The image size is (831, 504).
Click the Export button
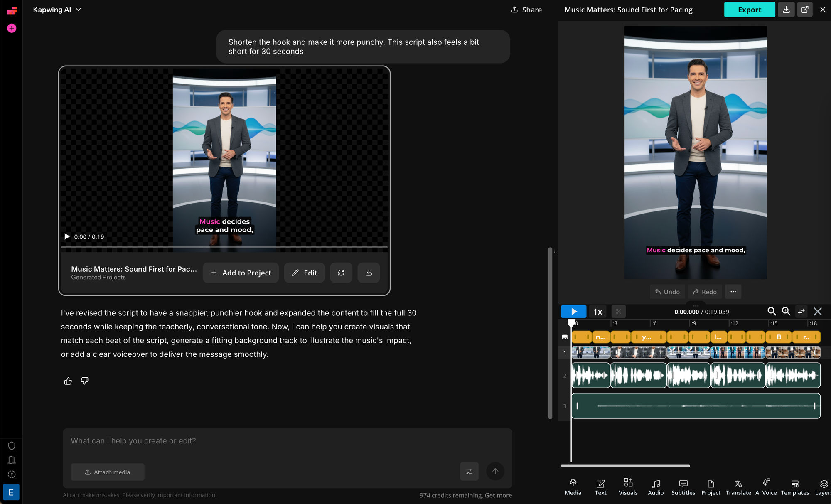[x=749, y=10]
